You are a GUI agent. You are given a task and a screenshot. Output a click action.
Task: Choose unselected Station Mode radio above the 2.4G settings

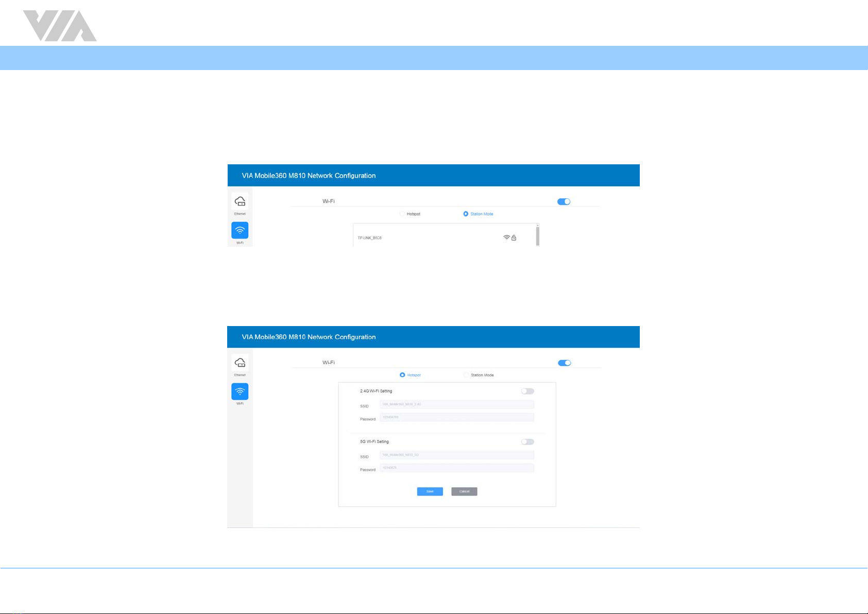click(466, 375)
